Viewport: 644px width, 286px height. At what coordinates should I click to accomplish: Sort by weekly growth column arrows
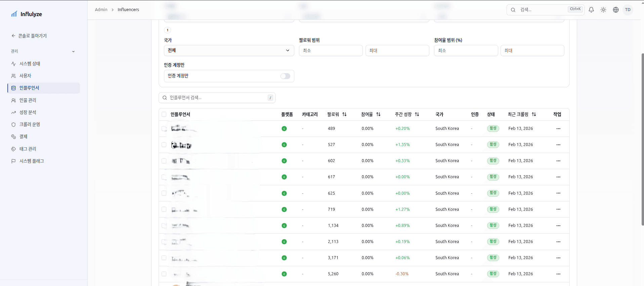pos(417,114)
